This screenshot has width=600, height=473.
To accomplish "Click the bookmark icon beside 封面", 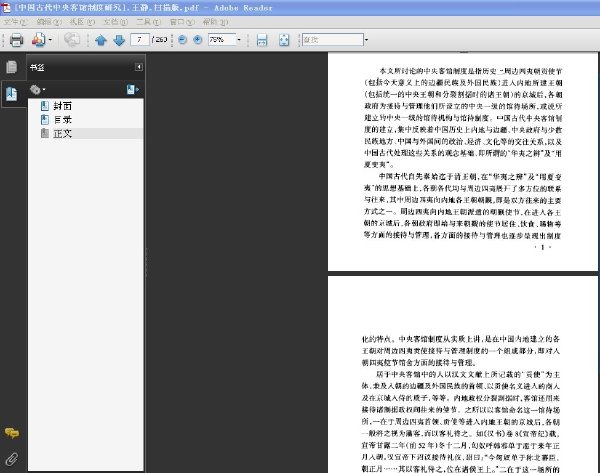I will click(x=45, y=106).
